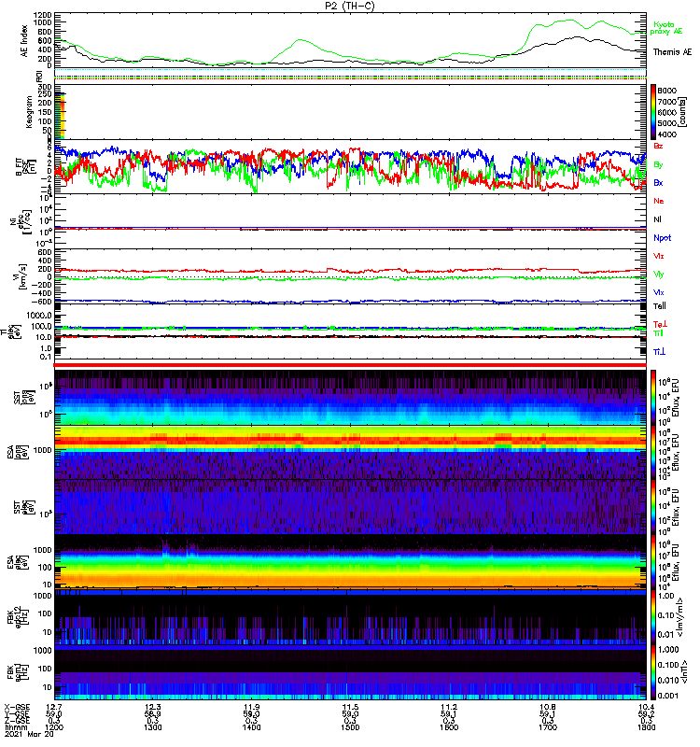Viewport: 700px width, 747px height.
Task: Click the ESA electrons Eflux color bar
Action: tap(653, 563)
